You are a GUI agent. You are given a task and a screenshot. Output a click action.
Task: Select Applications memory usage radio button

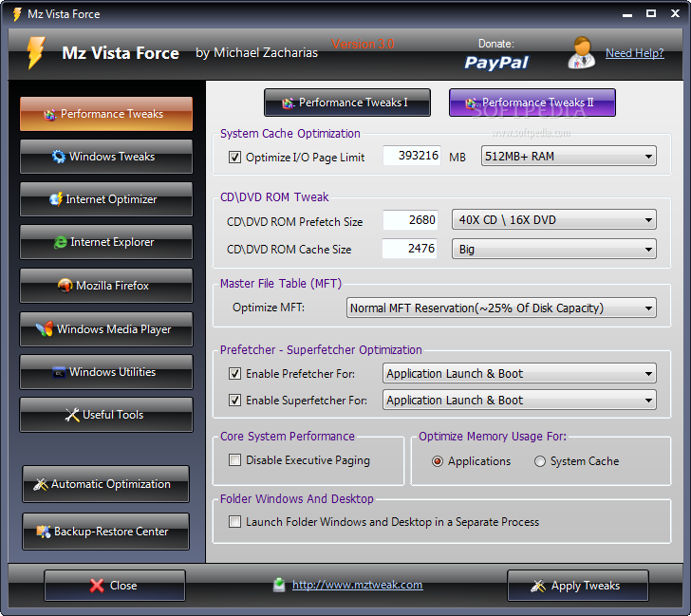(438, 461)
